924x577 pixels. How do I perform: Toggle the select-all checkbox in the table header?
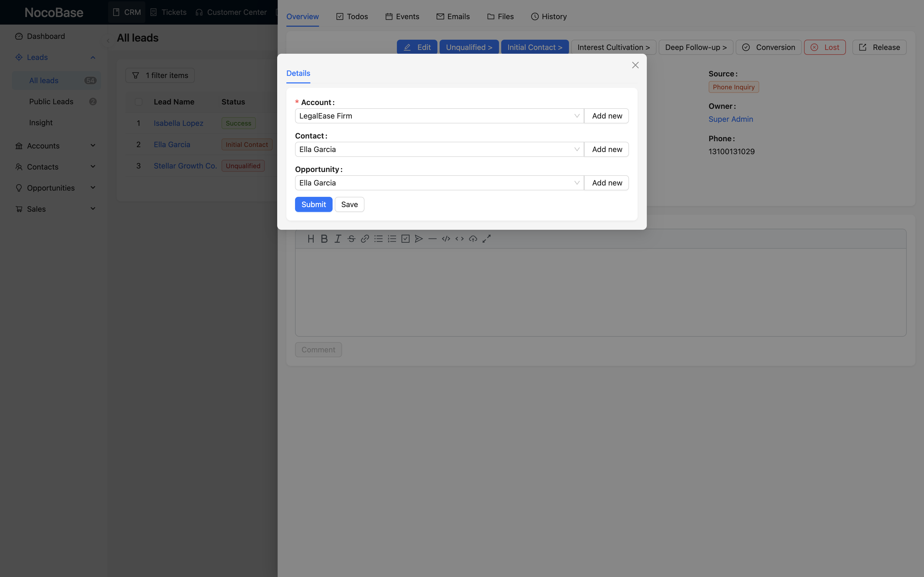pyautogui.click(x=139, y=102)
